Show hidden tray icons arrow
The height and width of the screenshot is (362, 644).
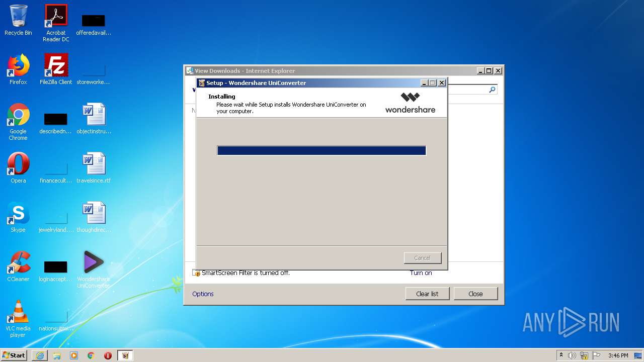pos(561,355)
